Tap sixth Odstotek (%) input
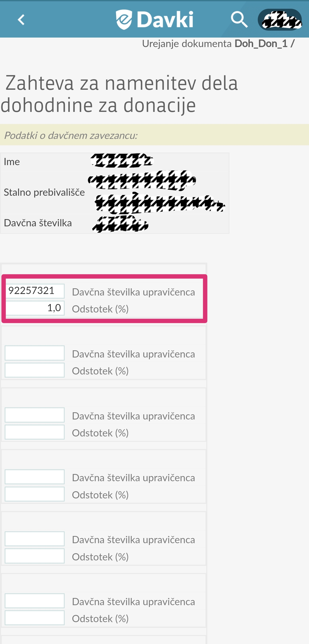 35,618
